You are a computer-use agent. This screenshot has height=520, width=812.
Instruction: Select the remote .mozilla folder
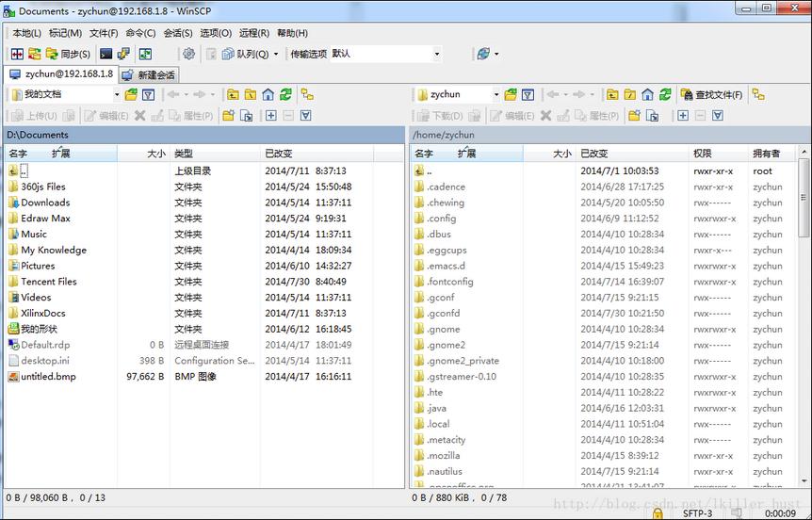(444, 455)
